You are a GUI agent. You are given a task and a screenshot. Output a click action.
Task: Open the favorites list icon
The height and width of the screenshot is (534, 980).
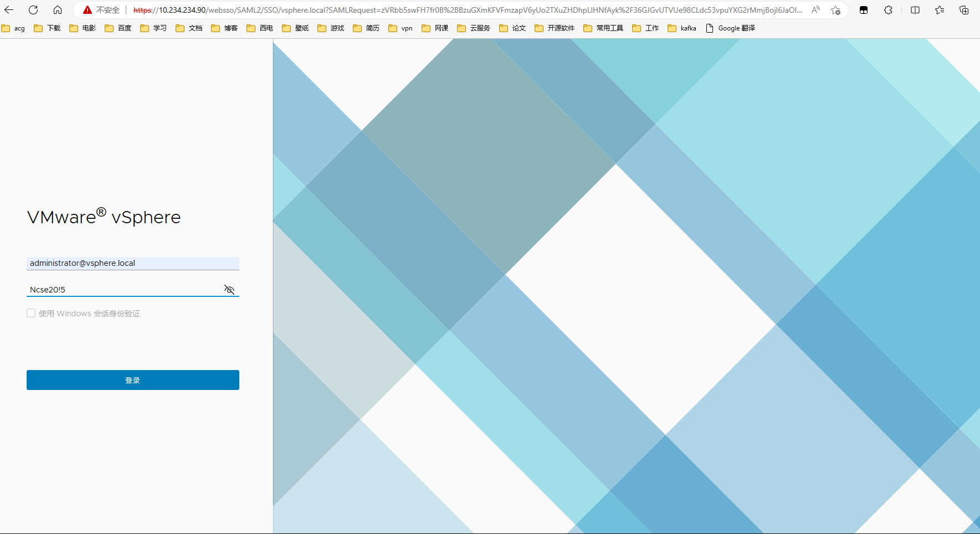click(940, 10)
